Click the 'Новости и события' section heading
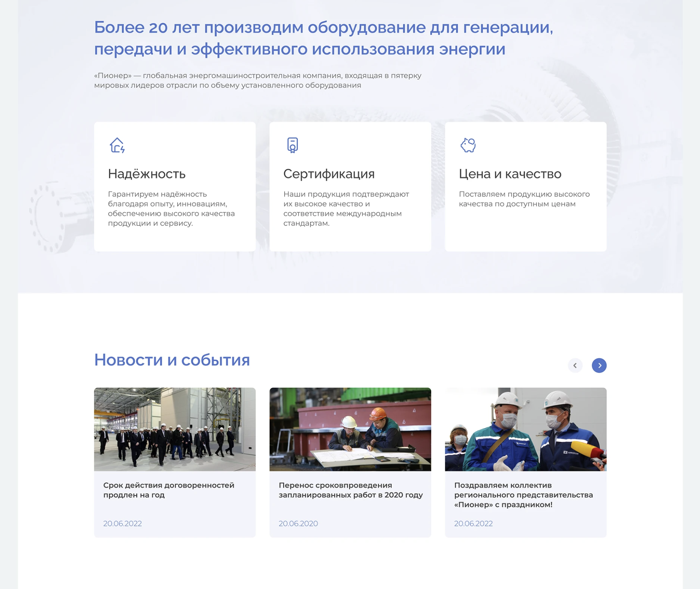700x589 pixels. click(172, 360)
